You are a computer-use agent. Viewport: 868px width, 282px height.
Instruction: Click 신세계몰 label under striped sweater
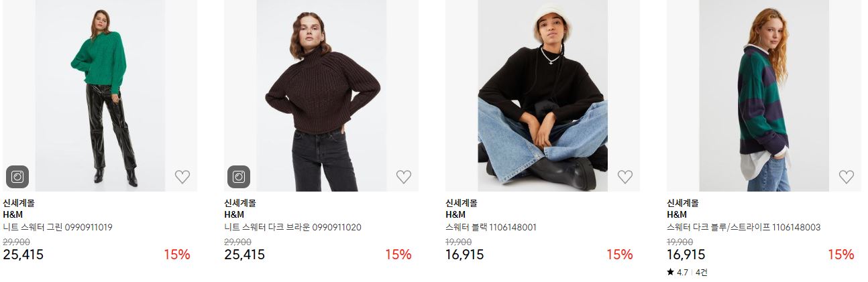[682, 202]
